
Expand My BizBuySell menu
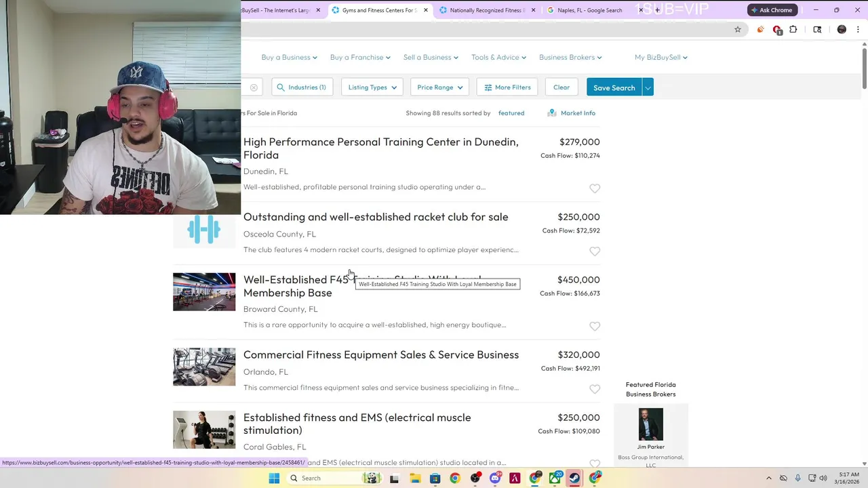coord(661,57)
